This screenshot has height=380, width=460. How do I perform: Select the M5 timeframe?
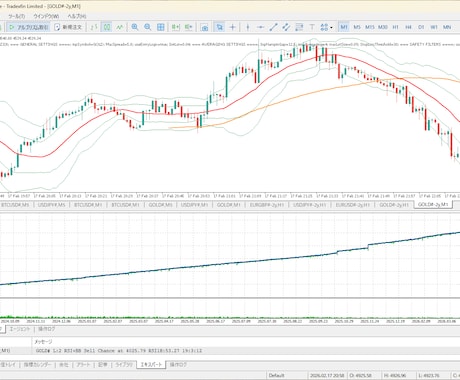coord(357,27)
